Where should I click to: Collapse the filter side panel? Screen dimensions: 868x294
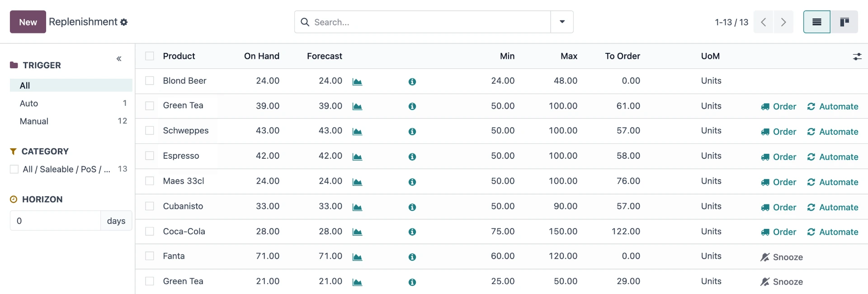[x=119, y=59]
